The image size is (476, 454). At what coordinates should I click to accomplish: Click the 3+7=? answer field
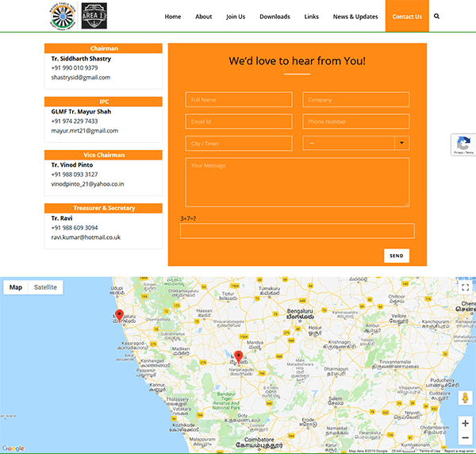(297, 231)
